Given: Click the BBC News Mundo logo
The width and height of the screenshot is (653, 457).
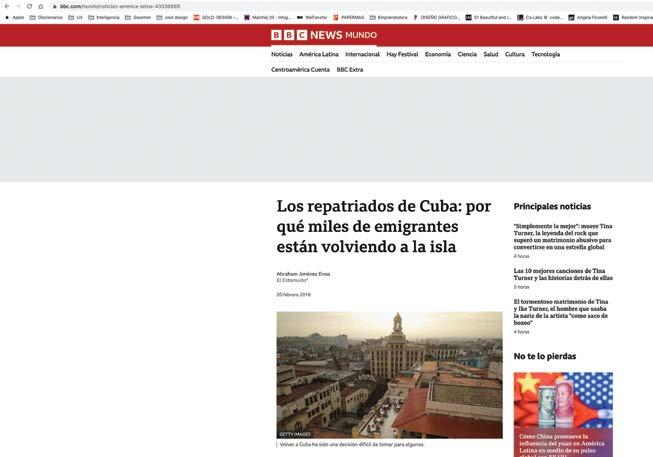Looking at the screenshot, I should pyautogui.click(x=324, y=35).
